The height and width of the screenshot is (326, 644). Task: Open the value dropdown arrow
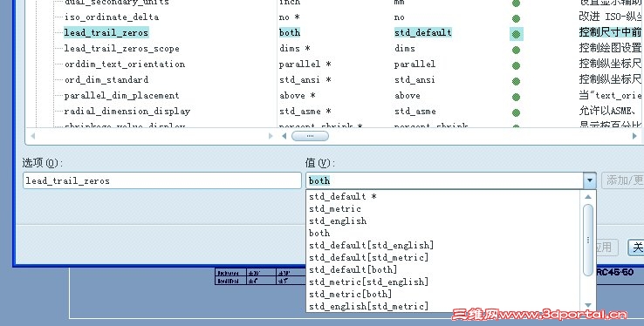[590, 180]
